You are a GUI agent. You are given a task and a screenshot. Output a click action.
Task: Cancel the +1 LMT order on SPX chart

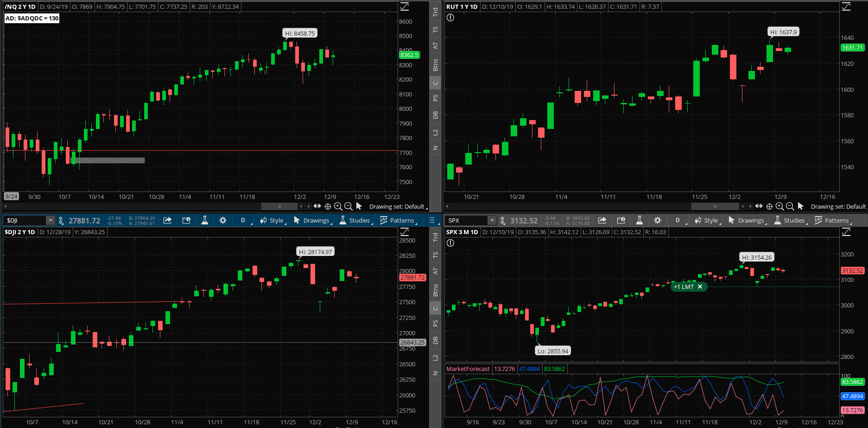[700, 287]
